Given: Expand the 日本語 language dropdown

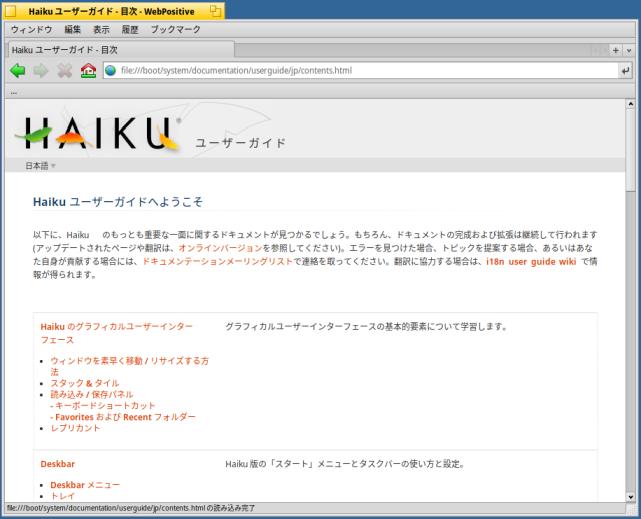Looking at the screenshot, I should [40, 166].
